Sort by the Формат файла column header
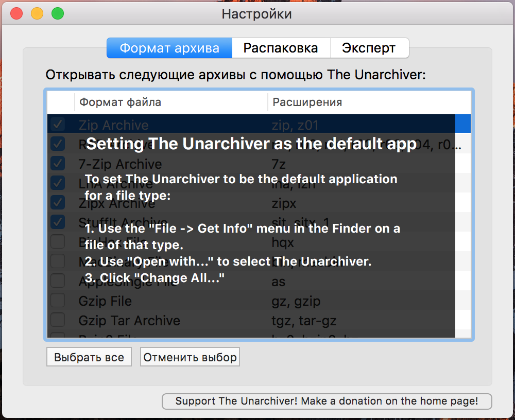Viewport: 515px width, 420px height. (170, 102)
